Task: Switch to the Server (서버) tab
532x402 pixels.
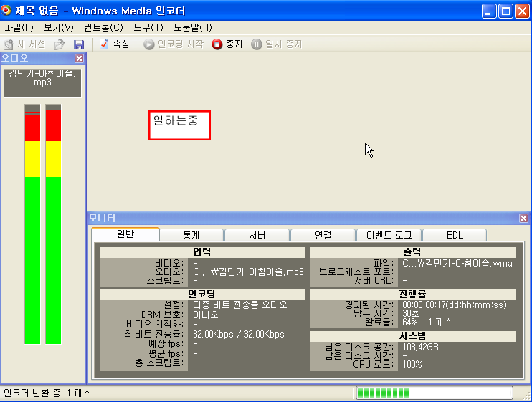Action: pos(257,235)
